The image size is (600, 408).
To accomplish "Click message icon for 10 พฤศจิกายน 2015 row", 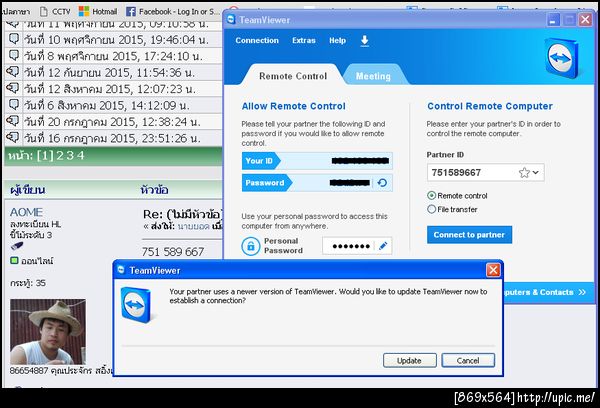I will [x=14, y=39].
